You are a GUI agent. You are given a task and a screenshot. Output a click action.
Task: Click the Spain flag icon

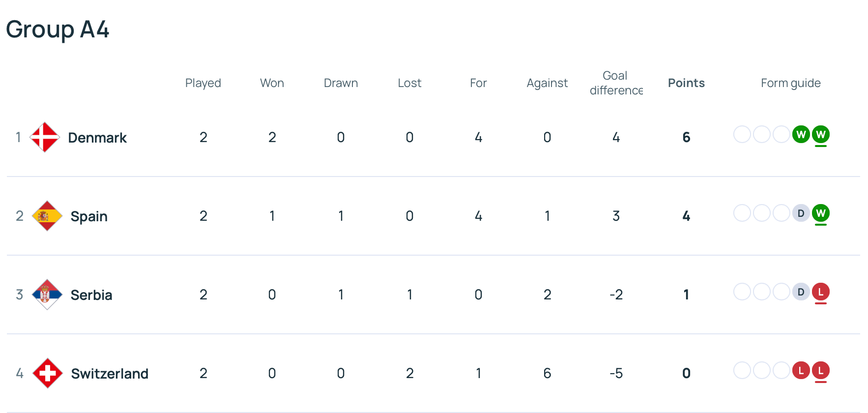click(x=47, y=216)
